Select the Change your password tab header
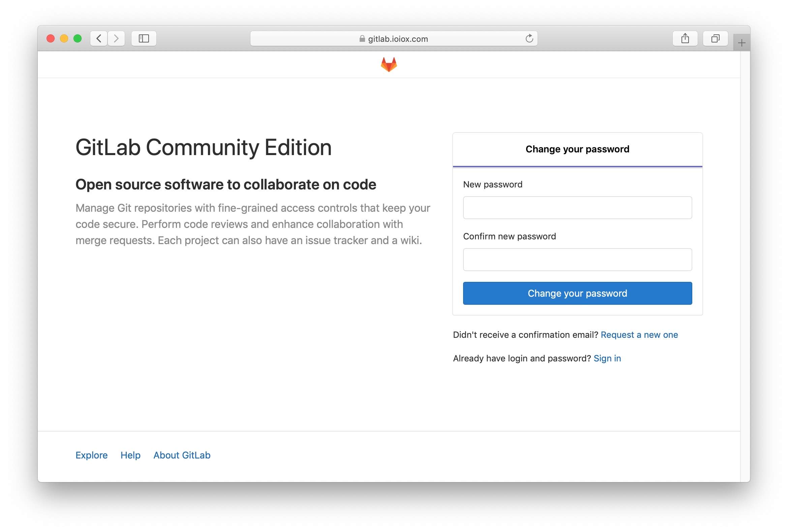788x532 pixels. click(x=577, y=149)
